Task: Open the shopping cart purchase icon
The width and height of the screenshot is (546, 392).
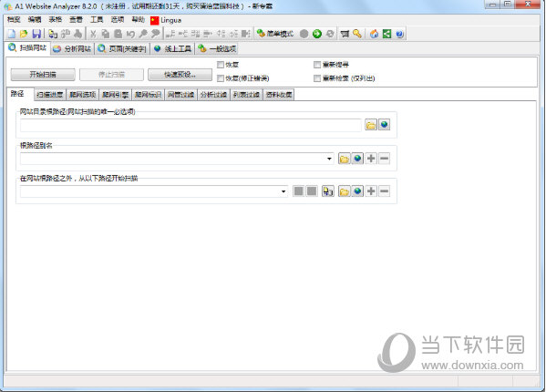Action: click(x=345, y=34)
